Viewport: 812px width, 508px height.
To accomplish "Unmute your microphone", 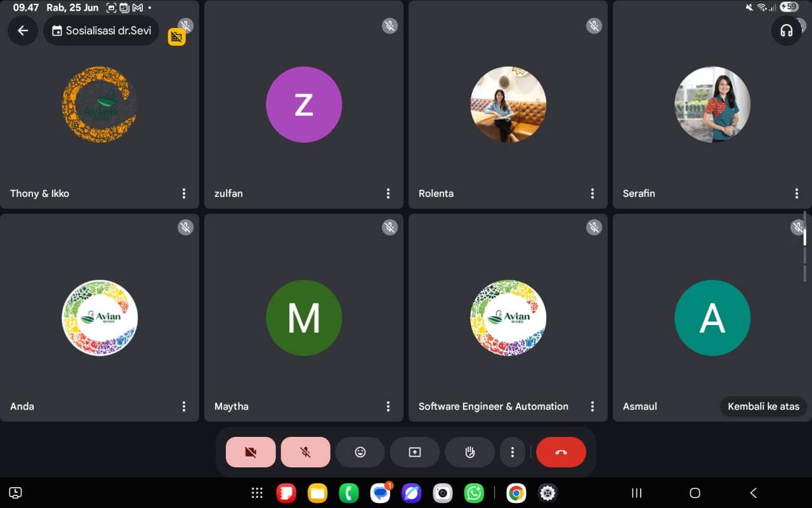I will click(x=305, y=452).
